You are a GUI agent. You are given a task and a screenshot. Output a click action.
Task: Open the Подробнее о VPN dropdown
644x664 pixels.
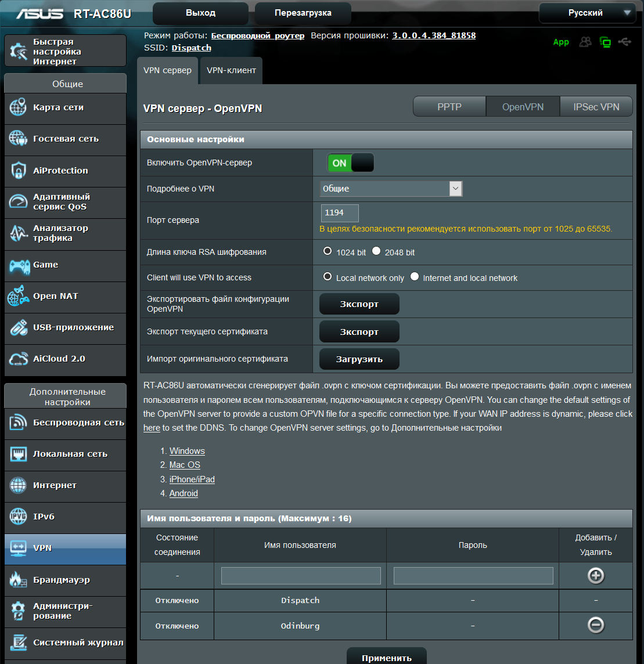click(x=391, y=189)
